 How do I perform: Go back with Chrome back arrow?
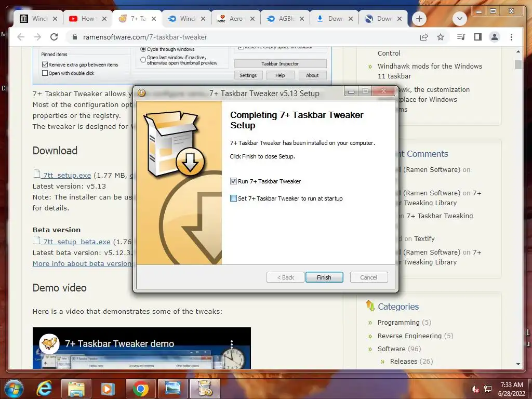(21, 37)
